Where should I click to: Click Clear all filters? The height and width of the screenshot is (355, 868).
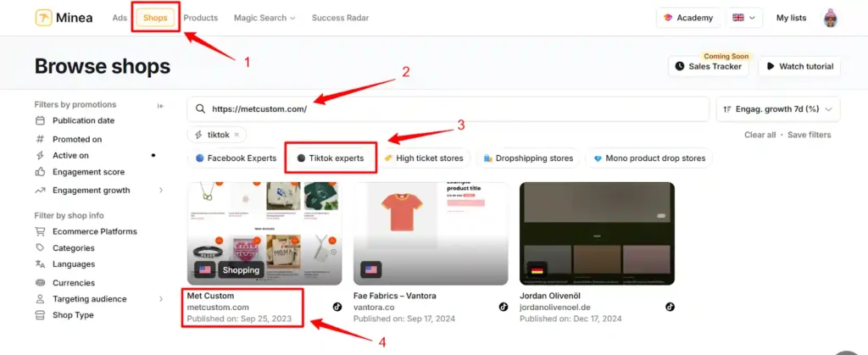[x=760, y=135]
